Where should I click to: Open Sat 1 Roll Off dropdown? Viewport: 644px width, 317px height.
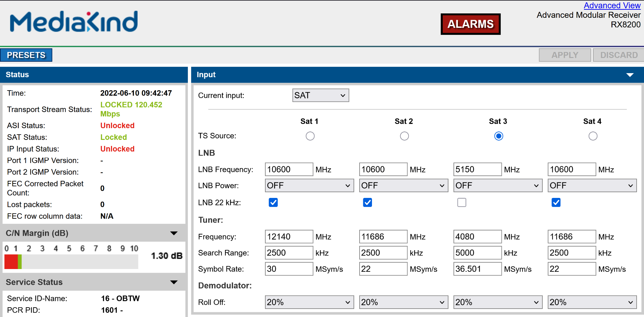coord(309,302)
